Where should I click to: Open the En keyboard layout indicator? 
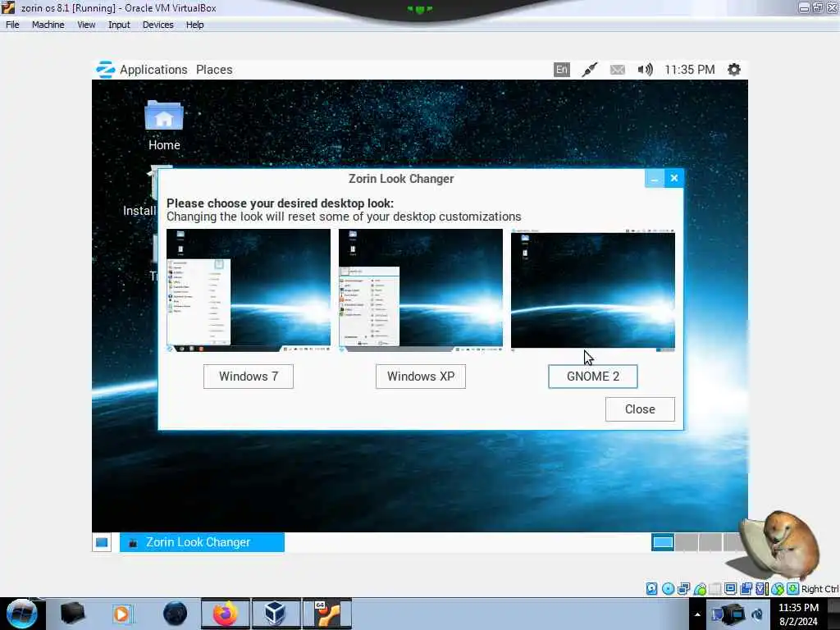coord(561,70)
